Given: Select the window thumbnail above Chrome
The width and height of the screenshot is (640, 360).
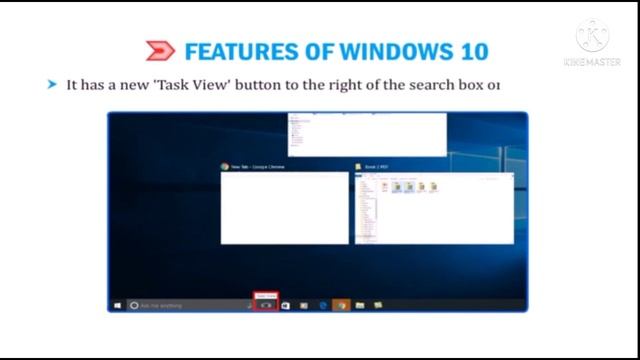Looking at the screenshot, I should point(367,135).
